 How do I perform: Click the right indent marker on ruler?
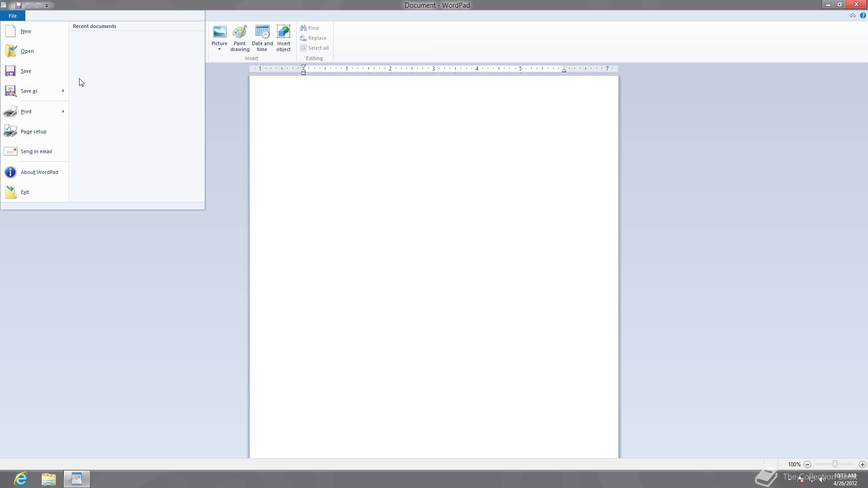pos(564,70)
